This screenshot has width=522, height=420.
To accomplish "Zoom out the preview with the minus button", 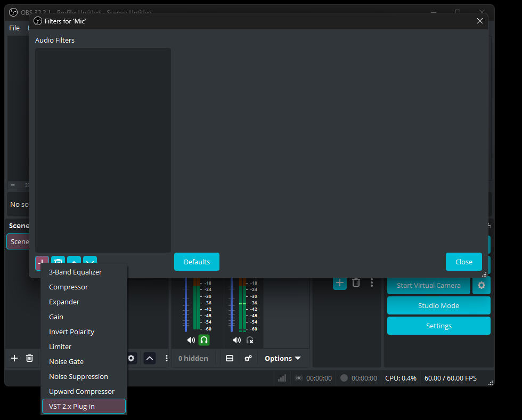I will [x=13, y=185].
